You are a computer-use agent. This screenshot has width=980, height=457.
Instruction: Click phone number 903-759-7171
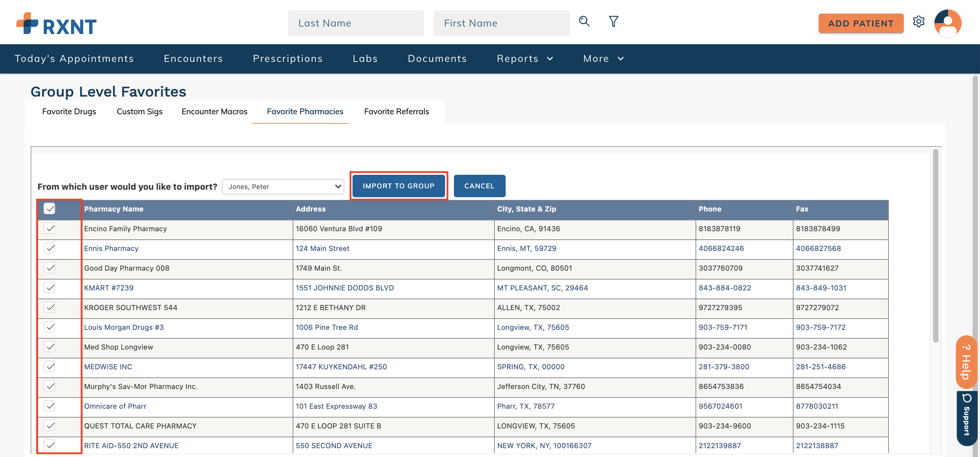(x=722, y=327)
